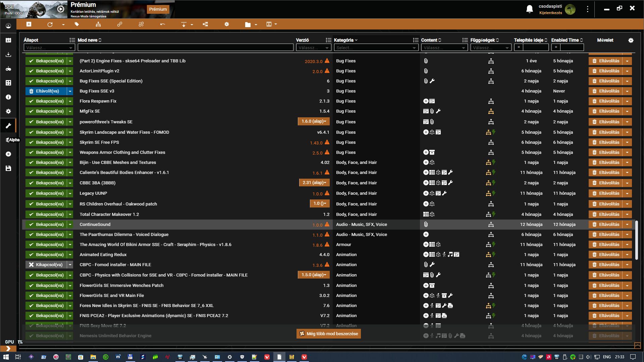Sort by Enabled Time column header
The image size is (644, 362).
567,40
